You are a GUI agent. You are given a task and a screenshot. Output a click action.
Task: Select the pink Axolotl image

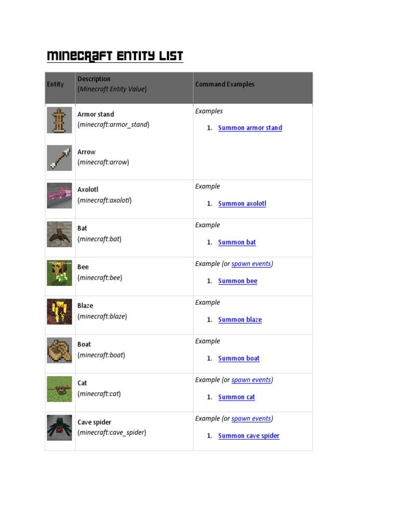pyautogui.click(x=59, y=196)
